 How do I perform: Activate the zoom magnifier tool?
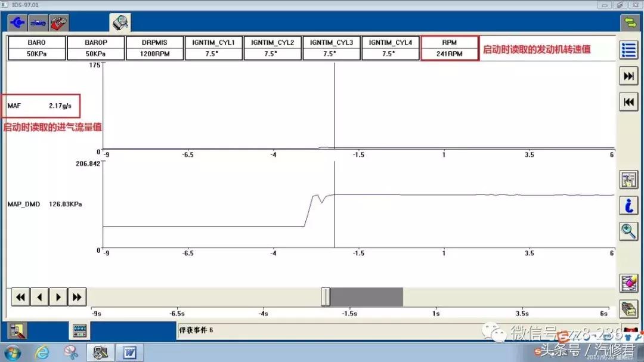(629, 231)
